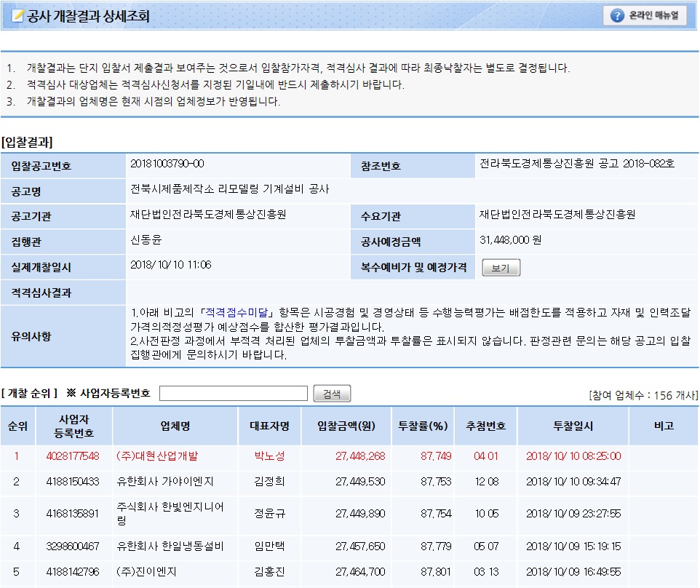Click bid notice number 20181003790-00
The height and width of the screenshot is (588, 700).
[x=167, y=164]
